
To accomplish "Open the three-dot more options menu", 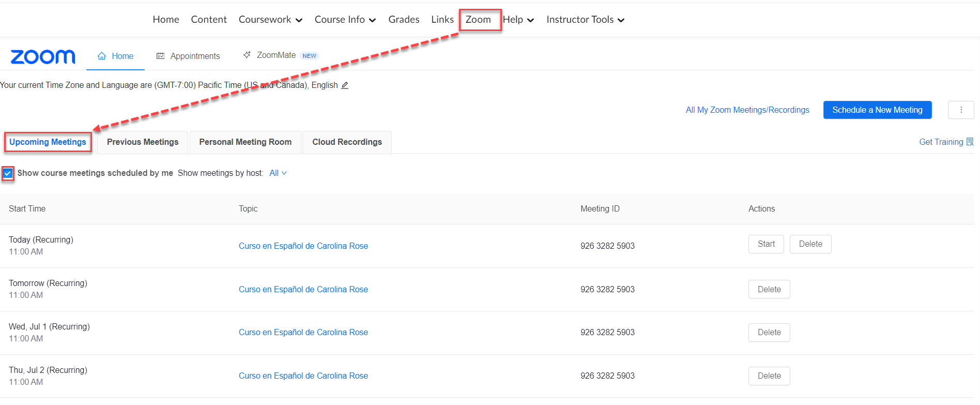I will click(961, 110).
